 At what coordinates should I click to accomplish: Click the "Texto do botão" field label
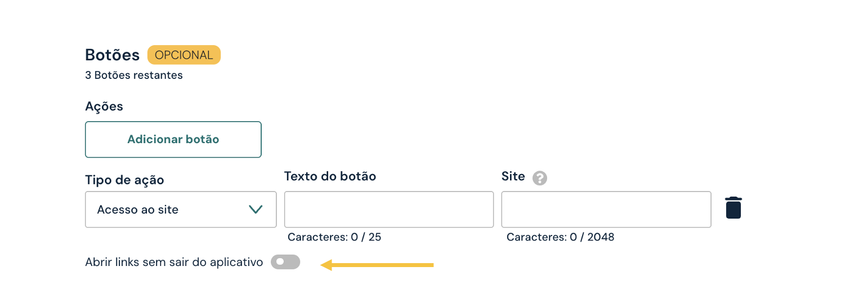coord(330,176)
